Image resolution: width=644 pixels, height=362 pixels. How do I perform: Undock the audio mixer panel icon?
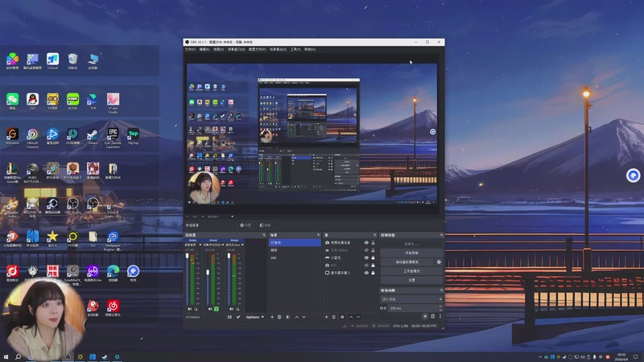[264, 235]
